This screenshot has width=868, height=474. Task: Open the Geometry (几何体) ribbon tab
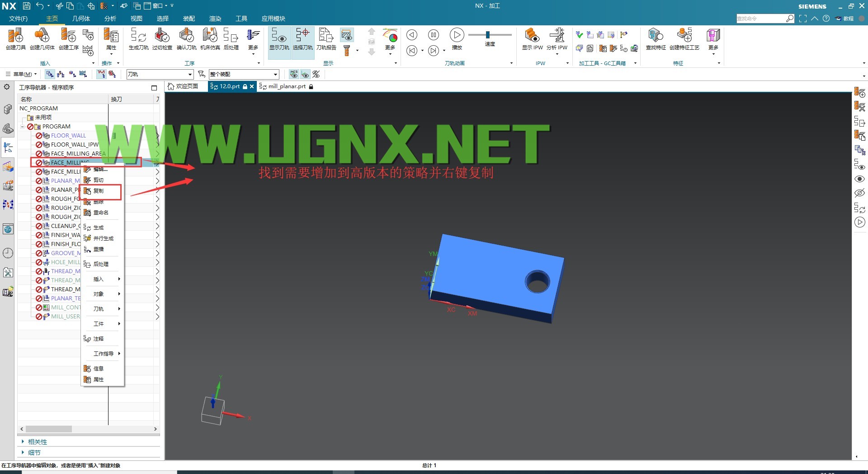(x=81, y=19)
